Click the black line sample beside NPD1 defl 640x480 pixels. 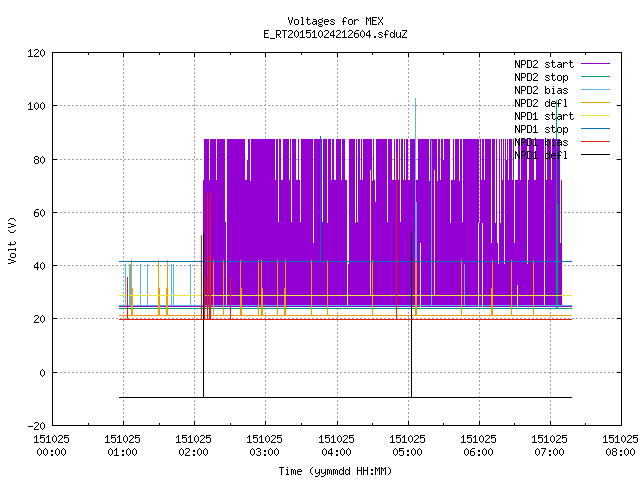[x=596, y=155]
